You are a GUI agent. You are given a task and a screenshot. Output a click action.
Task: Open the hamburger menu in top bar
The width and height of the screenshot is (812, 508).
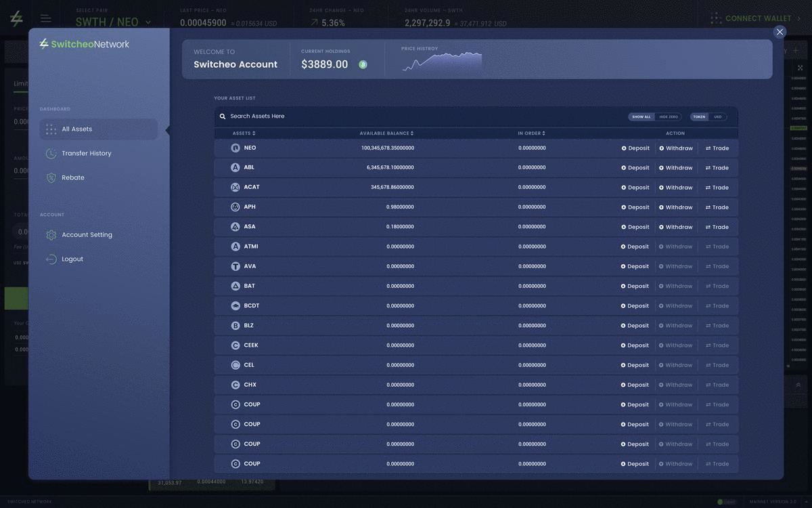(x=45, y=18)
